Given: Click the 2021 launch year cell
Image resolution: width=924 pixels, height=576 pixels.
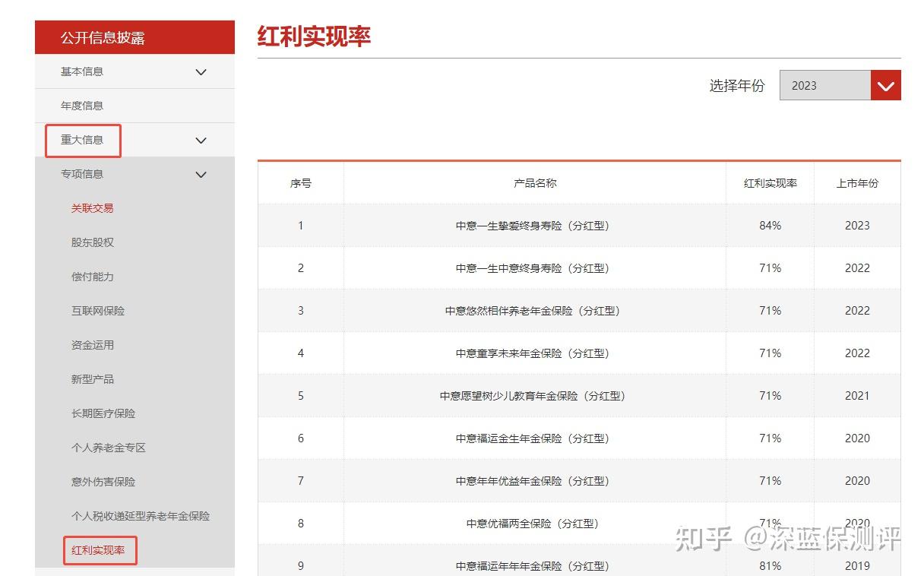Looking at the screenshot, I should [857, 396].
